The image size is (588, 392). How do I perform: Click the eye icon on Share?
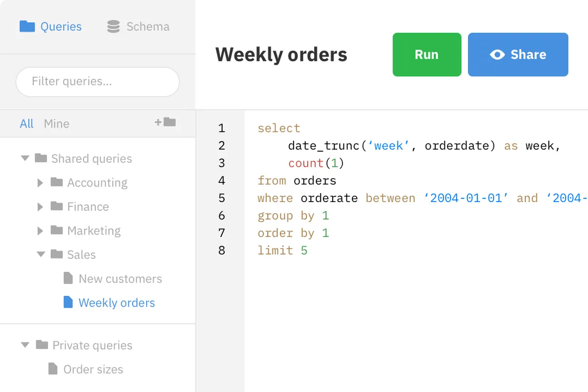[x=497, y=54]
